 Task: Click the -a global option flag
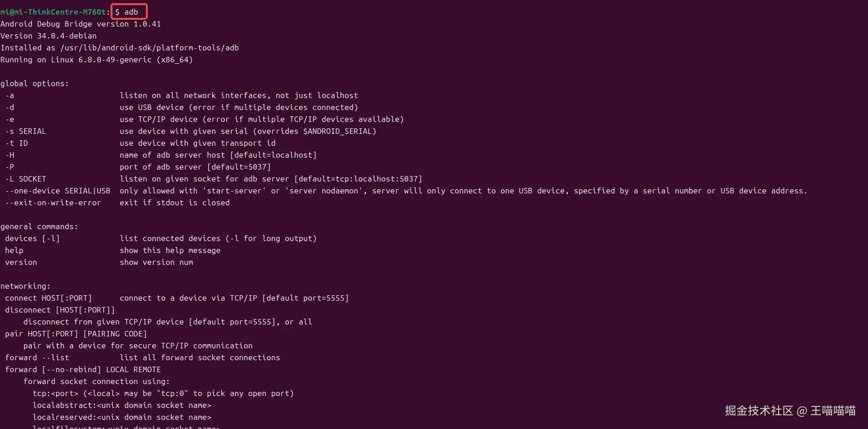coord(10,95)
